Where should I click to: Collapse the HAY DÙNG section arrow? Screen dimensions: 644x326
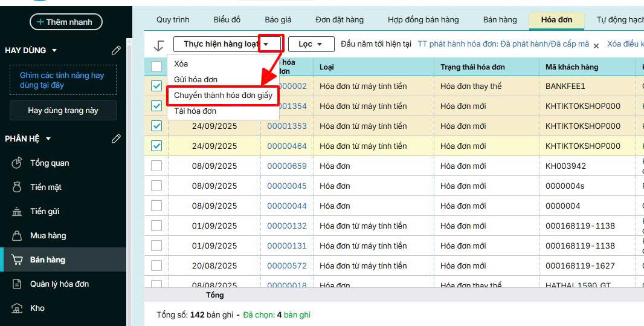click(54, 50)
